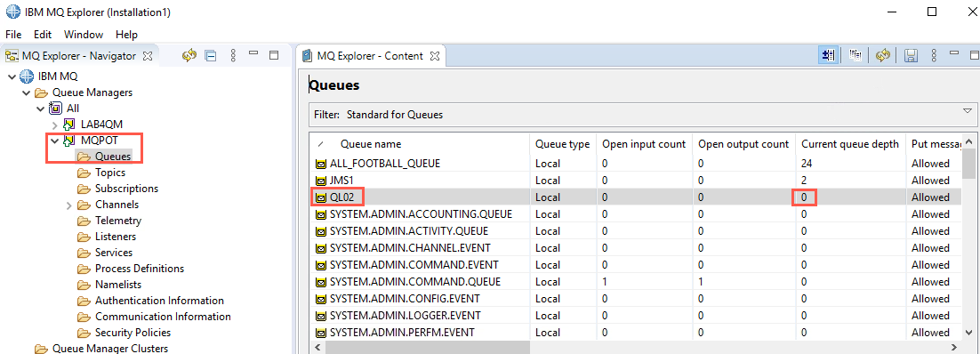This screenshot has height=354, width=980.
Task: Collapse all in the Navigator toolbar
Action: [211, 56]
